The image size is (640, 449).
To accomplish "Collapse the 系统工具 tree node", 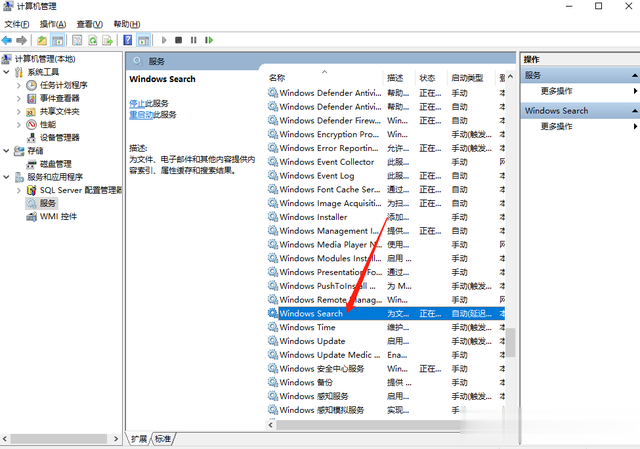I will click(6, 72).
